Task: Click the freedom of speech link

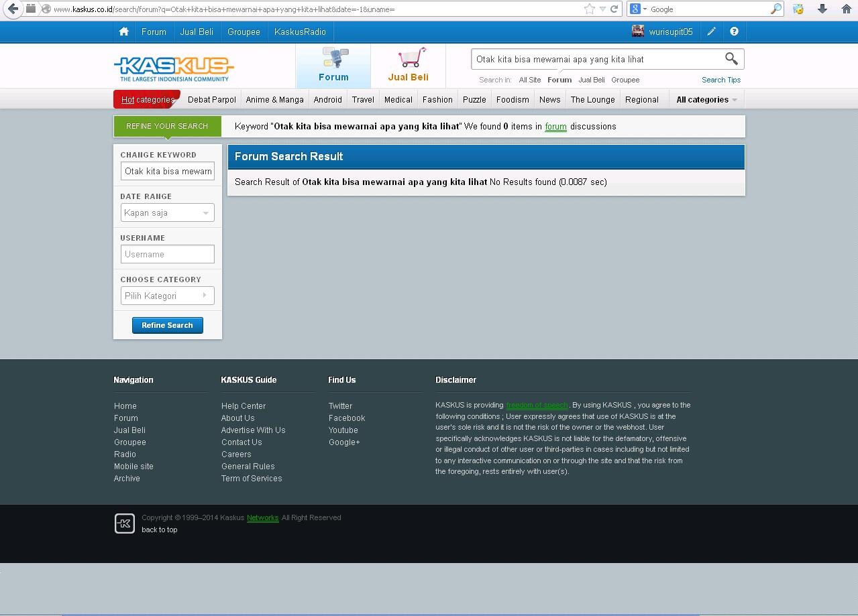Action: coord(537,405)
